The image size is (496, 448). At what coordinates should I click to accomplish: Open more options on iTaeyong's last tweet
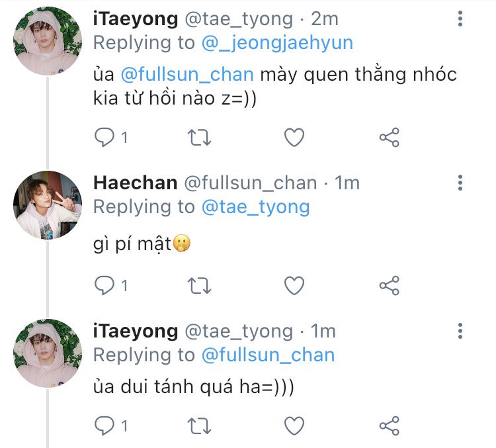coord(460,331)
